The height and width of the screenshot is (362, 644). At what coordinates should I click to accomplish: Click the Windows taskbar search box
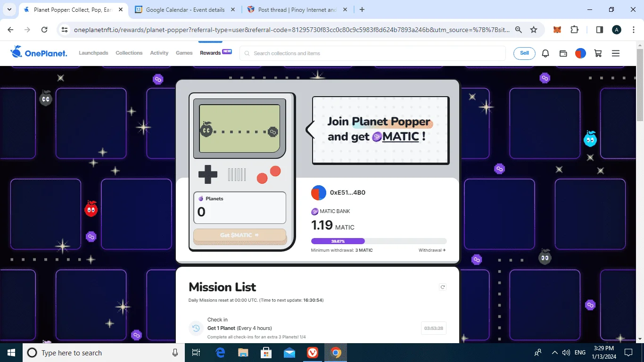(103, 353)
